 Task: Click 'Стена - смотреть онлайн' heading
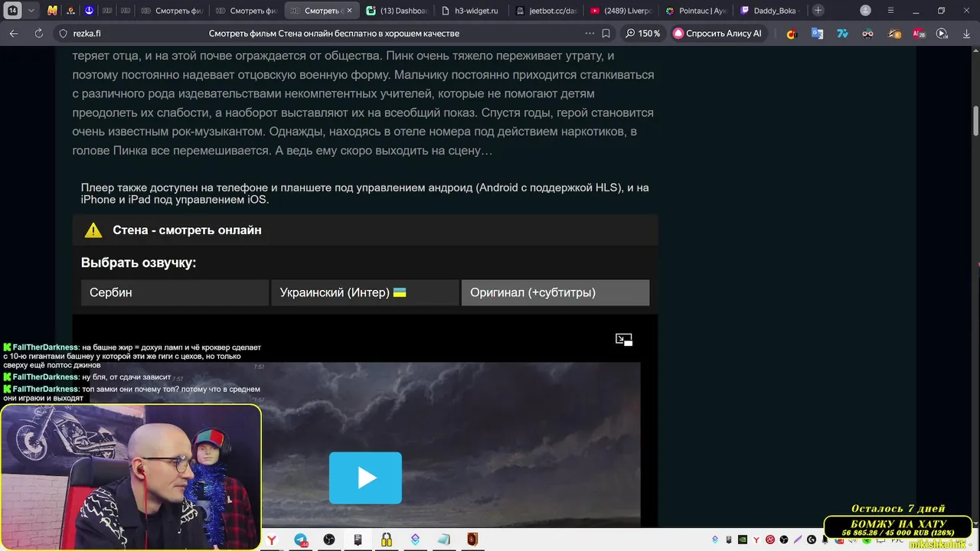tap(187, 230)
